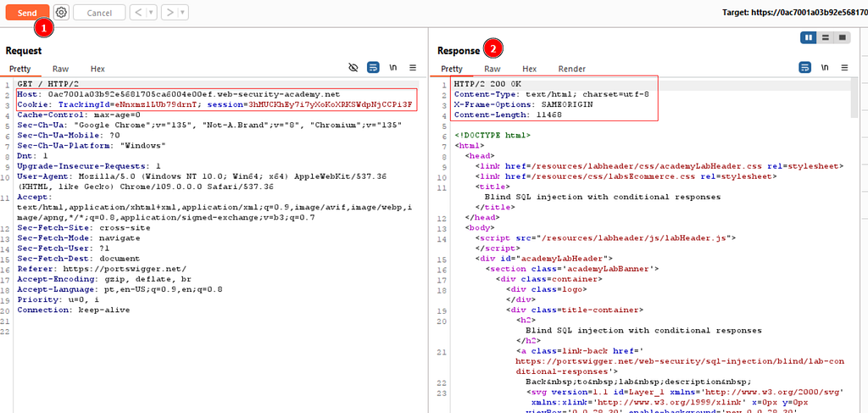The width and height of the screenshot is (868, 413).
Task: Open the Request panel hamburger menu
Action: pyautogui.click(x=413, y=68)
